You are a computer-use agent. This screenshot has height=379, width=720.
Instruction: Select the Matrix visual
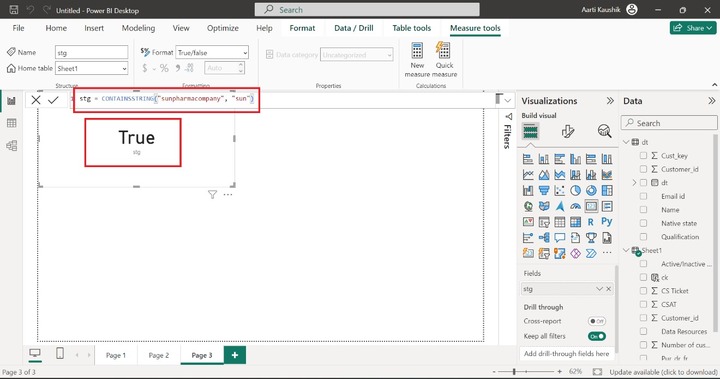[x=575, y=222]
